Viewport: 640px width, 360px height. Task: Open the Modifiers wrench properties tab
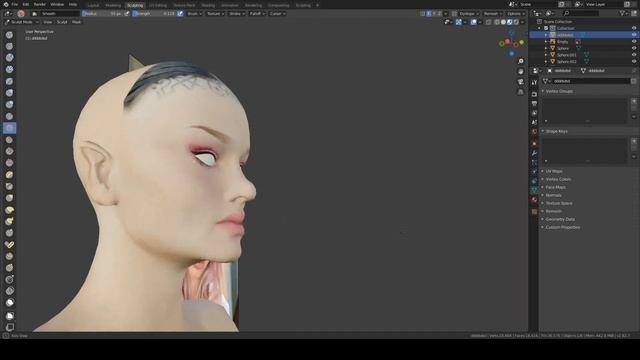[x=534, y=153]
